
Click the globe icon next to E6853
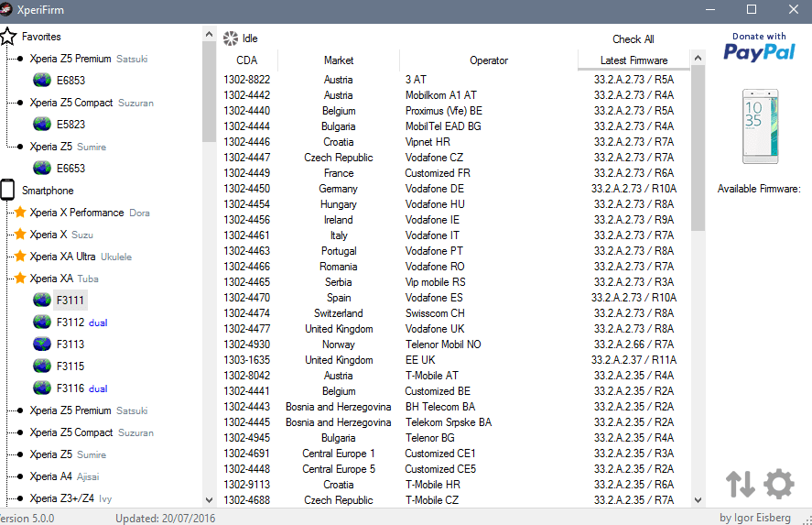click(x=42, y=81)
